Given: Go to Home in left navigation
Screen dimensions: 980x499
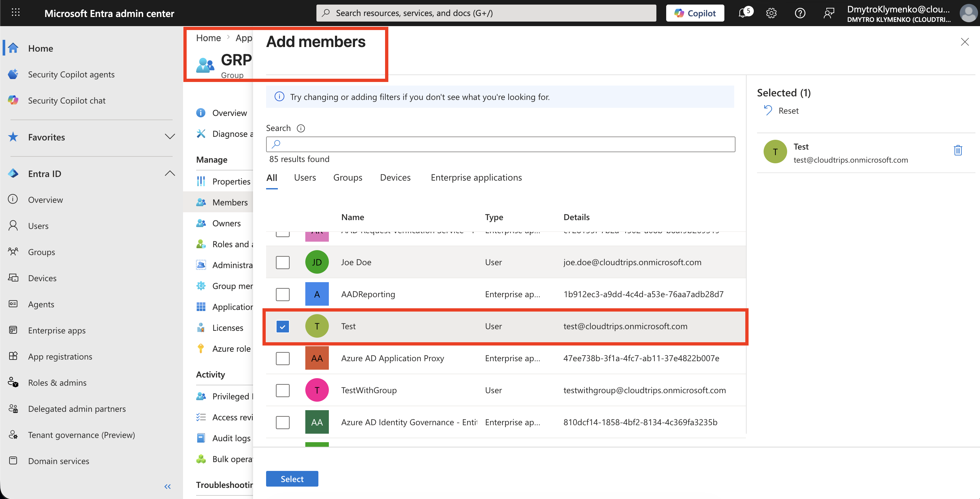Looking at the screenshot, I should click(x=40, y=48).
